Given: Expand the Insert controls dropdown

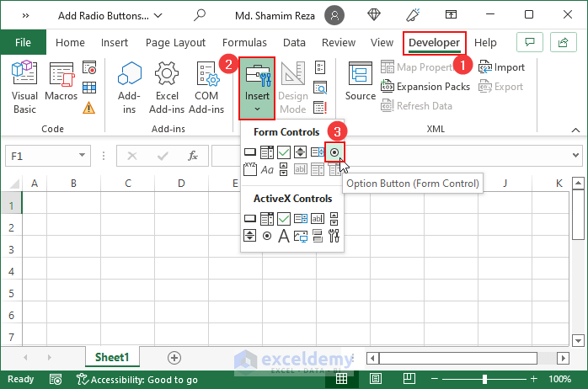Looking at the screenshot, I should click(257, 109).
